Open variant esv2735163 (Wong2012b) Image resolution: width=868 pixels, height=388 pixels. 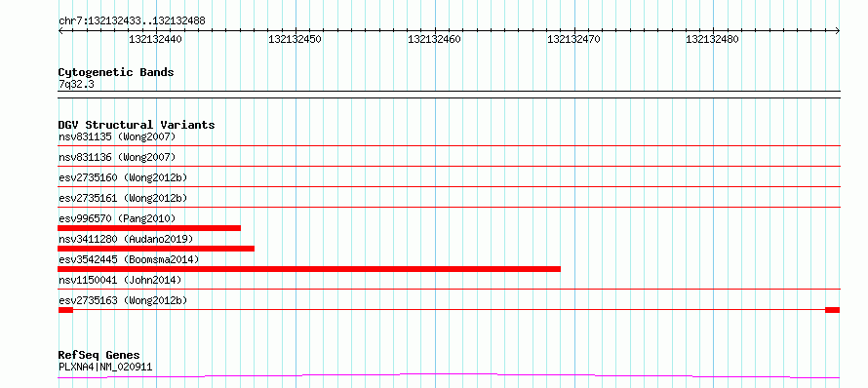[x=123, y=300]
